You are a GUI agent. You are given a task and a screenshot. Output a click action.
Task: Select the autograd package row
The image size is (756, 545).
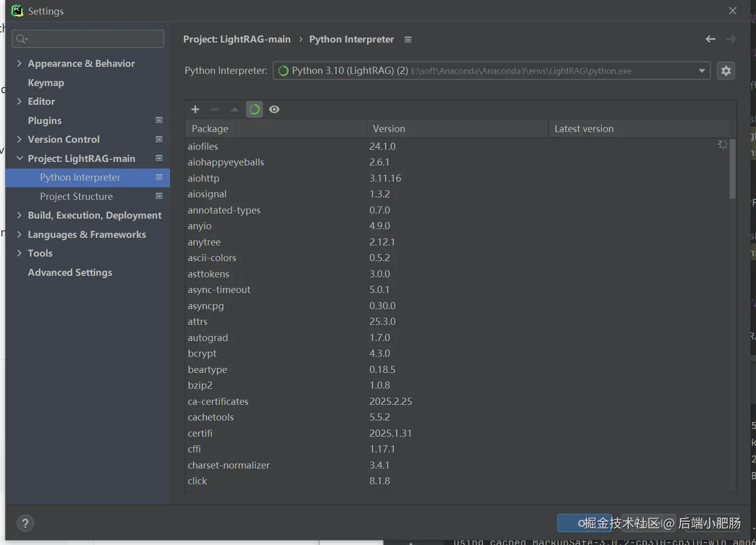457,338
